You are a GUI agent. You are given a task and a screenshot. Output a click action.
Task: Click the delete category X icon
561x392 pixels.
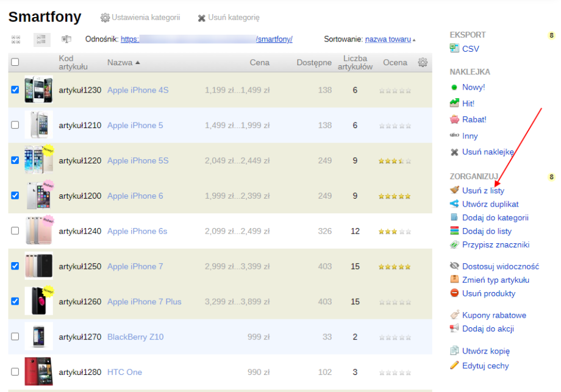click(x=201, y=18)
